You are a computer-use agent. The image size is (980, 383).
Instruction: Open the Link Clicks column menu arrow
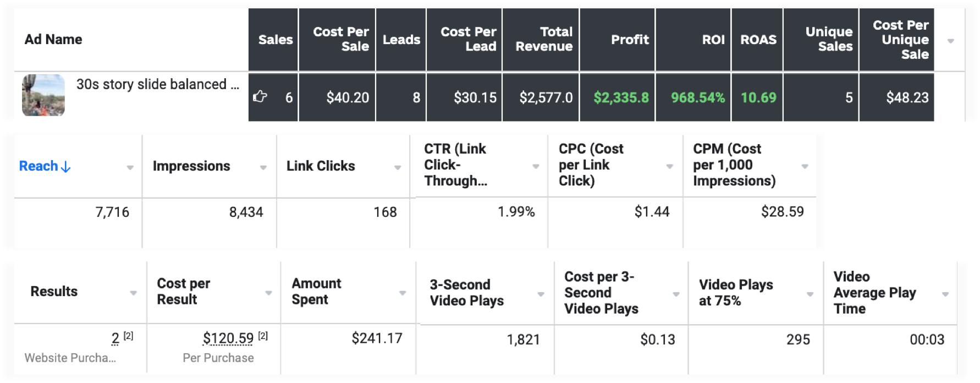click(x=398, y=167)
